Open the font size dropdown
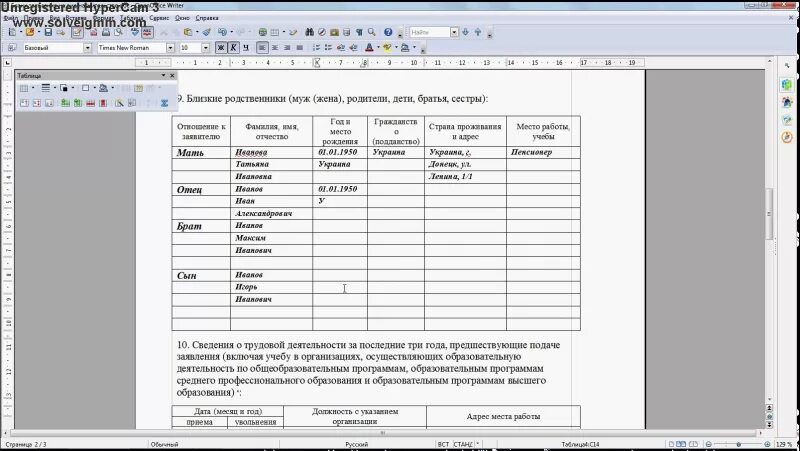This screenshot has height=451, width=800. click(205, 47)
